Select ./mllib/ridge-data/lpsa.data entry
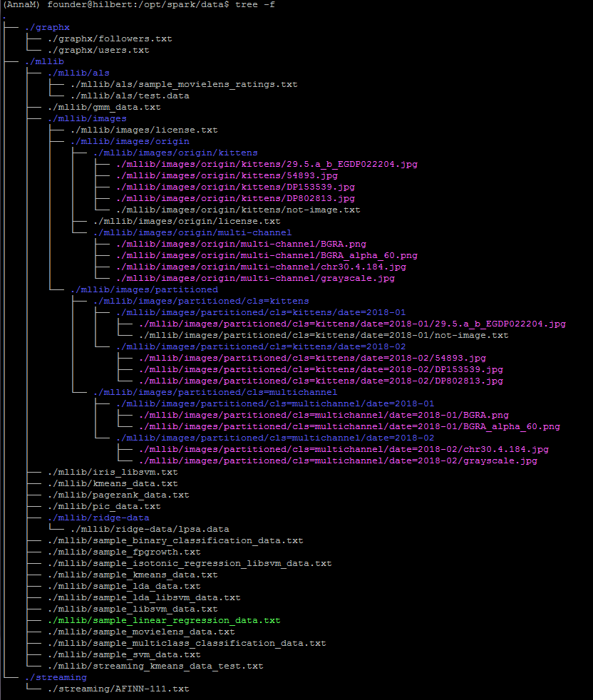Image resolution: width=593 pixels, height=700 pixels. (150, 530)
